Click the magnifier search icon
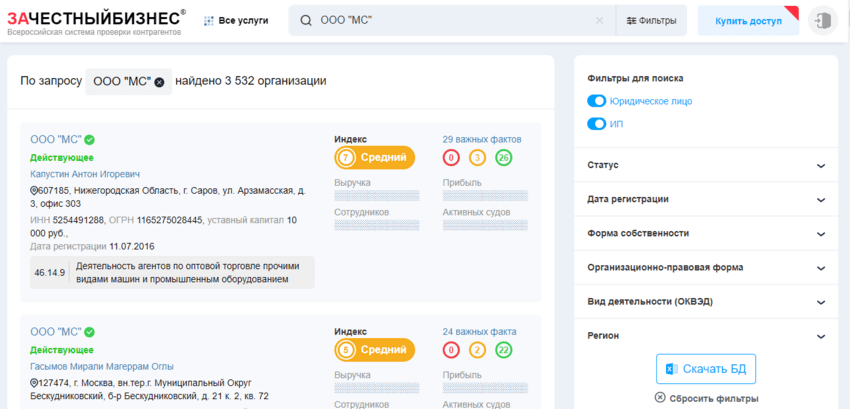850x409 pixels. coord(306,21)
